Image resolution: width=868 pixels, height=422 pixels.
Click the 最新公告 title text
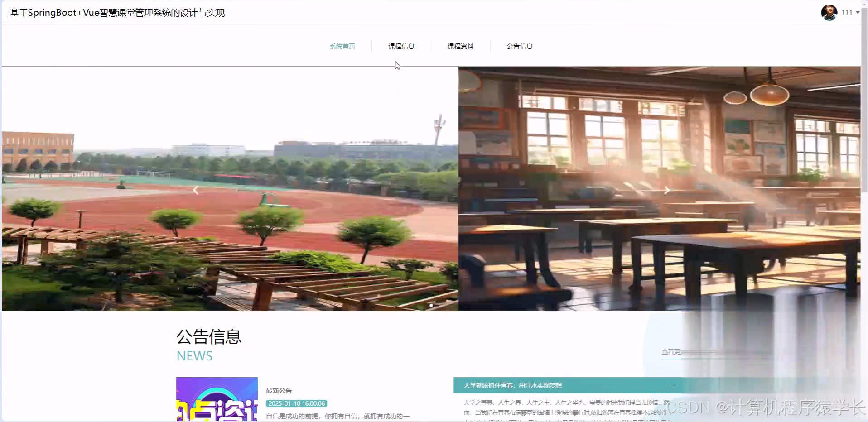[x=278, y=390]
